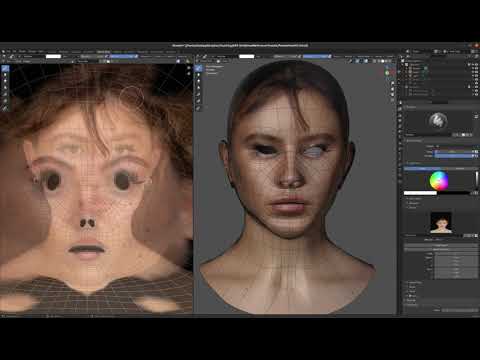Expand brush list arrow beside brush preview
480x360 pixels.
(476, 116)
